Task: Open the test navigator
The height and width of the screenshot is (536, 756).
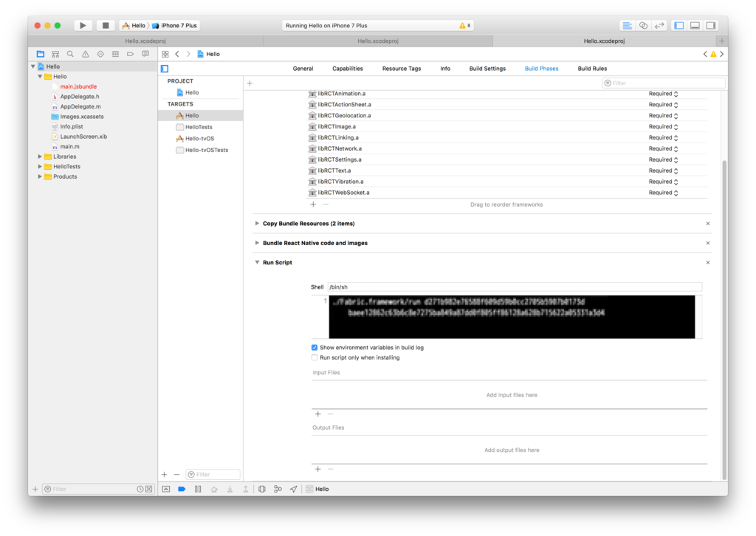Action: [100, 54]
